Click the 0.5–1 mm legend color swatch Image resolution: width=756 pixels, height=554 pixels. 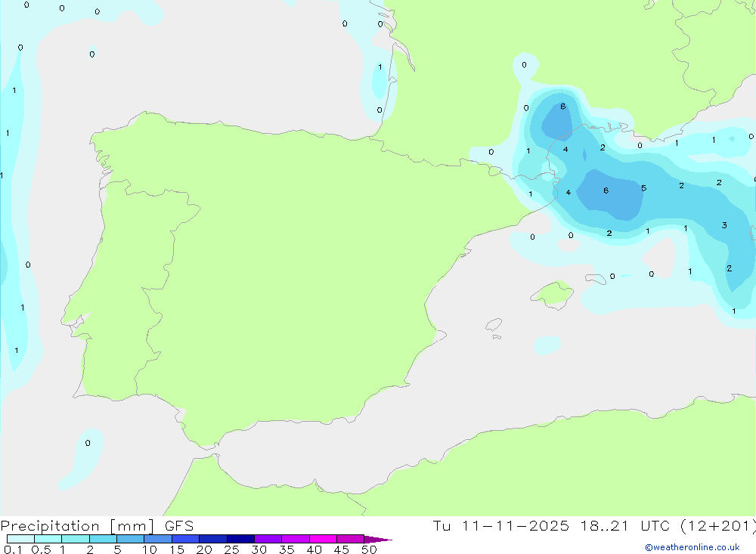pos(48,539)
